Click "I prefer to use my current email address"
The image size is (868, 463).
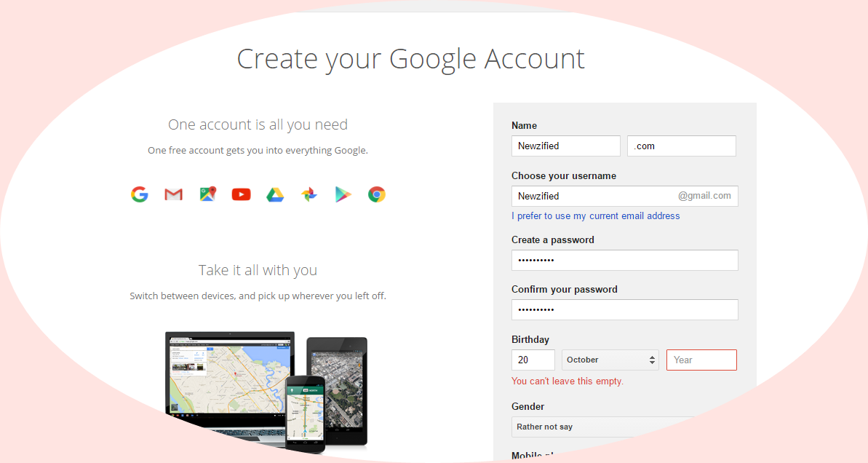pyautogui.click(x=596, y=215)
